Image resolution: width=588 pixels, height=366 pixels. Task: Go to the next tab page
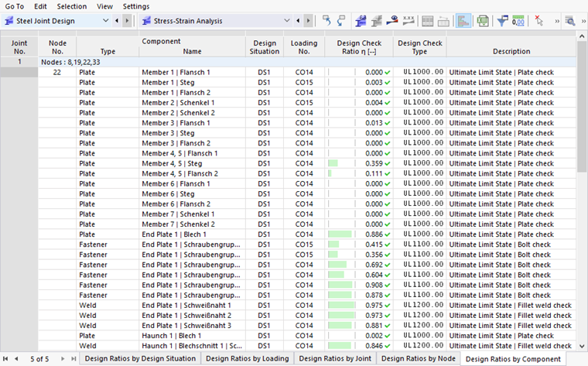63,359
